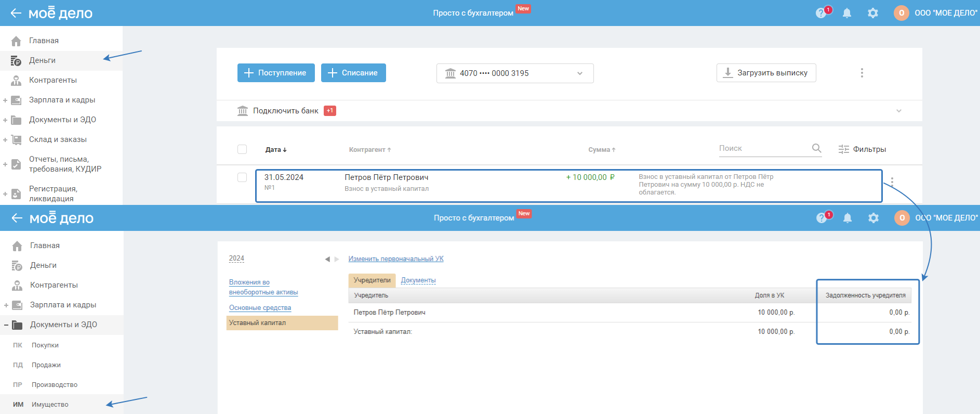Click the Списание button

point(353,73)
